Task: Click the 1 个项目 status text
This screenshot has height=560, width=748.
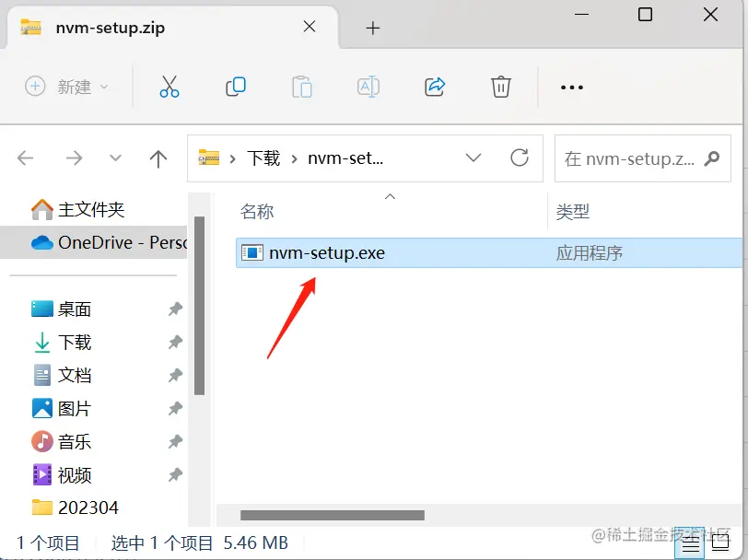Action: [x=48, y=542]
